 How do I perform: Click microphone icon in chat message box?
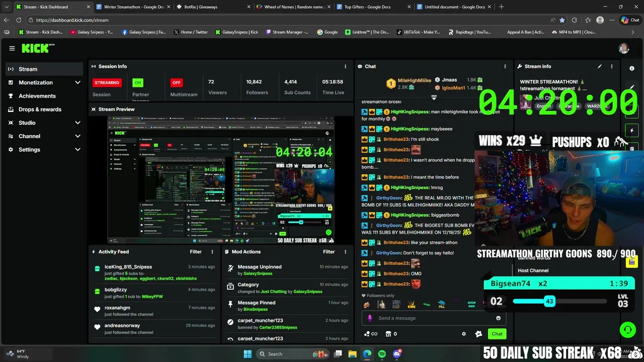pos(370,318)
